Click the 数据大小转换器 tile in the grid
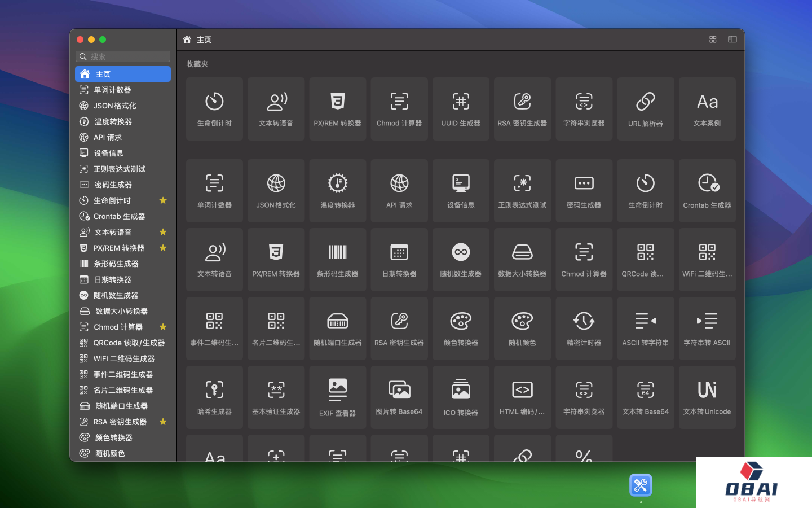The height and width of the screenshot is (508, 812). tap(522, 260)
